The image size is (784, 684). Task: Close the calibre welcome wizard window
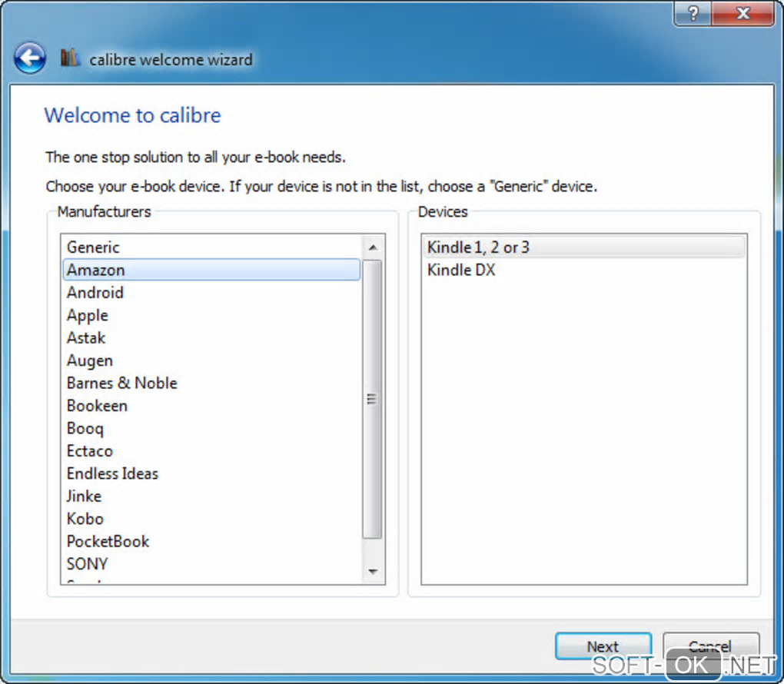click(x=742, y=13)
